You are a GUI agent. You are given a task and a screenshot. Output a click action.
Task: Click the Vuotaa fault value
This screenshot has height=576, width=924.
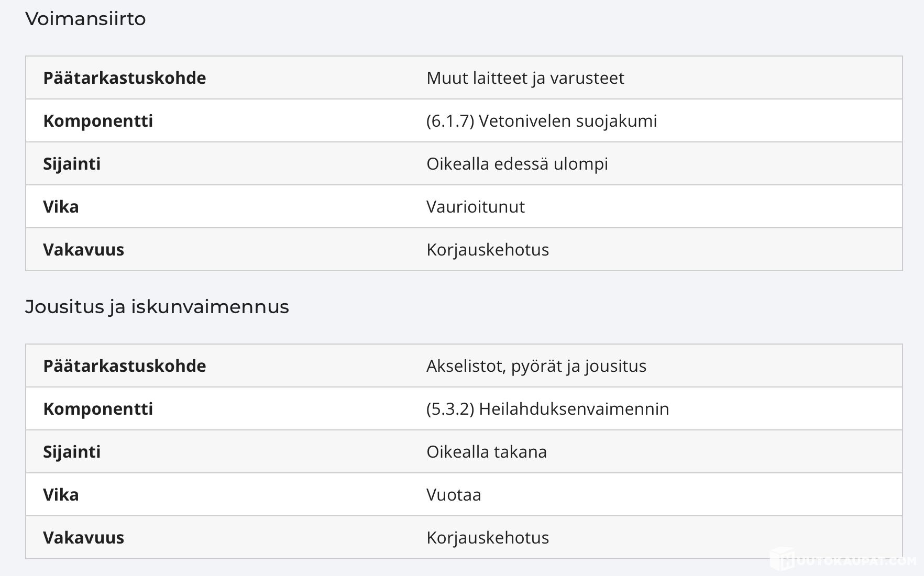click(x=454, y=495)
